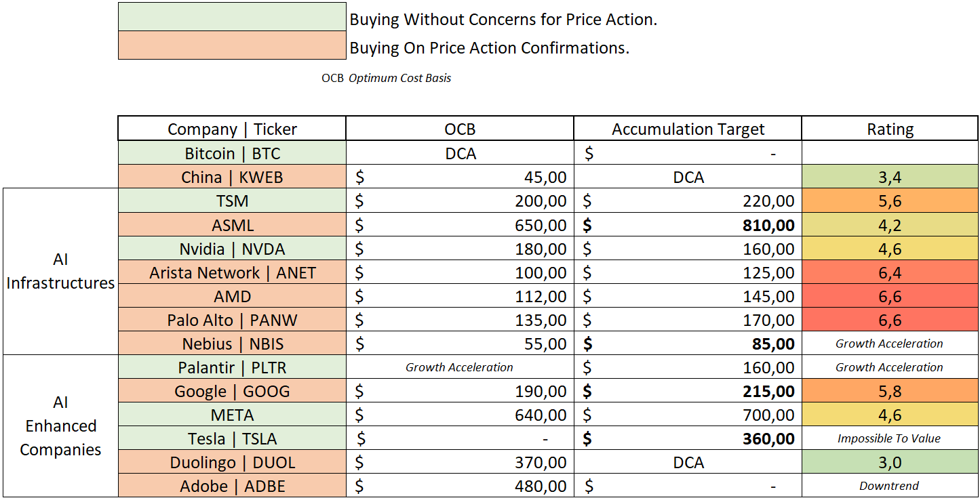Click the 4,2 rating cell for ASML
Viewport: 980px width, 498px height.
[x=890, y=224]
